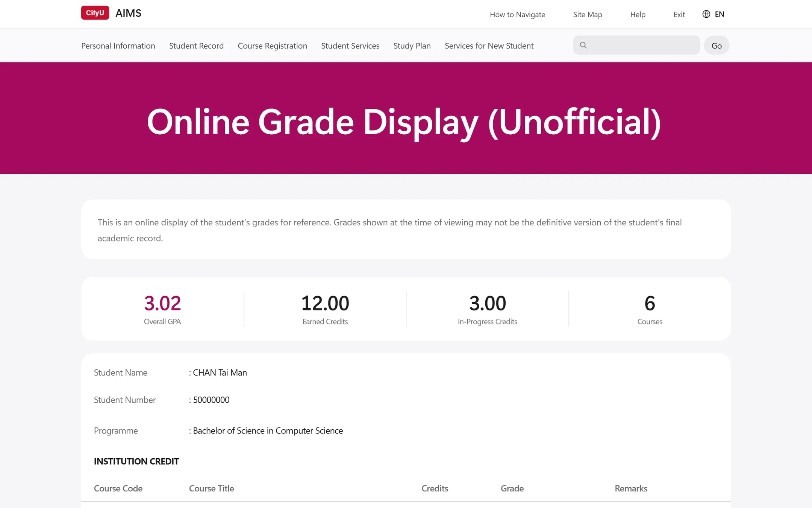The width and height of the screenshot is (812, 508).
Task: Open Course Registration menu
Action: pyautogui.click(x=272, y=46)
